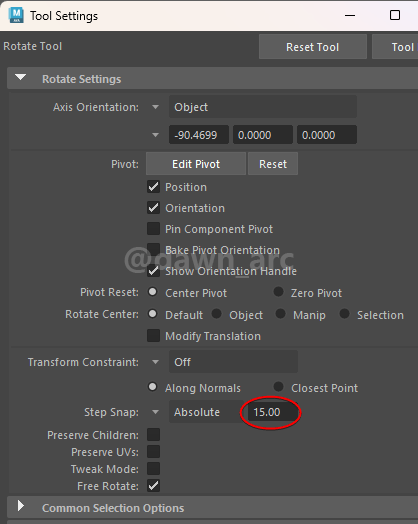Image resolution: width=418 pixels, height=524 pixels.
Task: Uncheck the Orientation checkbox
Action: (153, 208)
